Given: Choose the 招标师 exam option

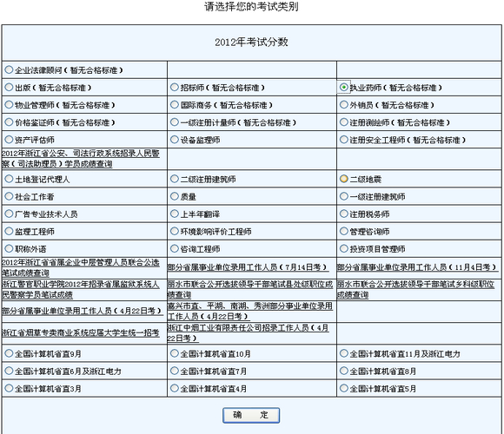Looking at the screenshot, I should coord(174,87).
